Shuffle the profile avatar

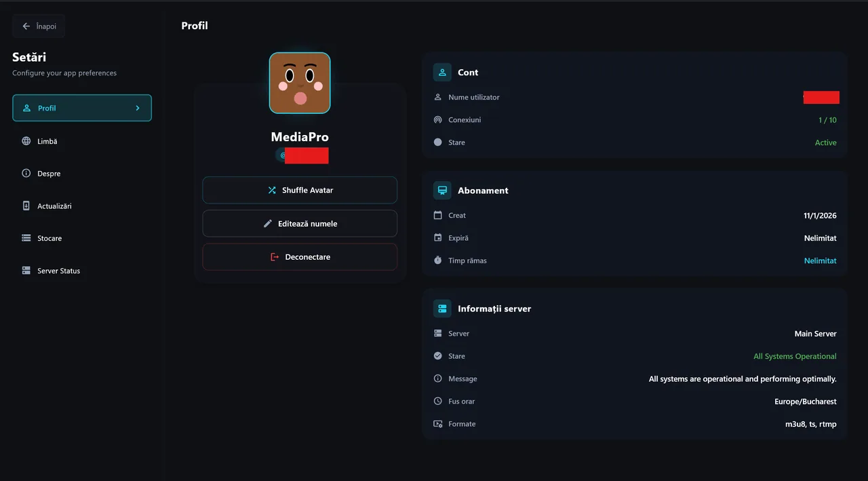tap(300, 190)
